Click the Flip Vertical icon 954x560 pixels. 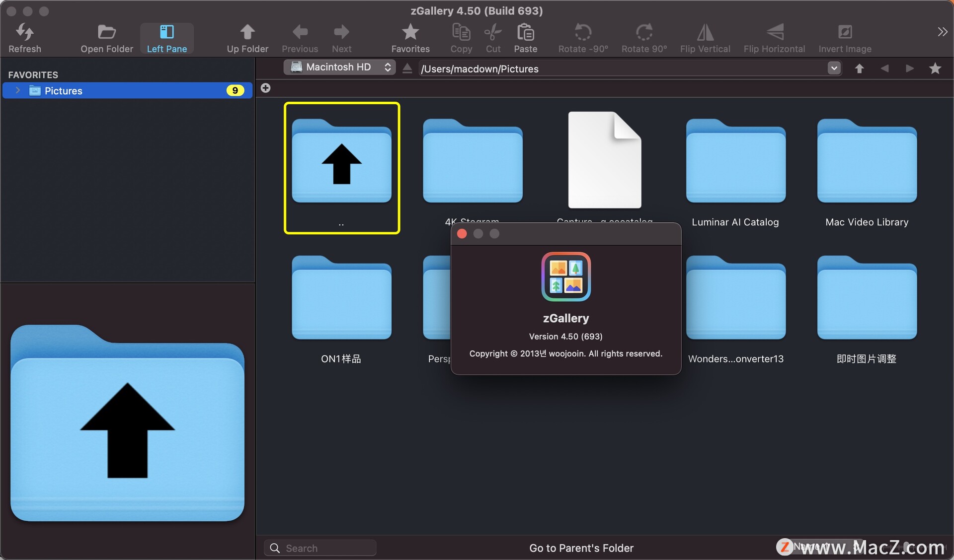[705, 38]
